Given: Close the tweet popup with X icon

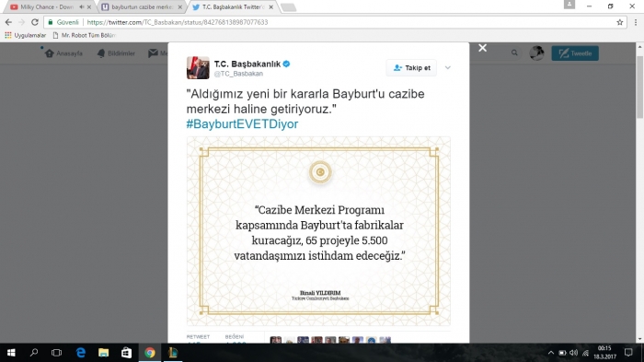Looking at the screenshot, I should (x=483, y=48).
